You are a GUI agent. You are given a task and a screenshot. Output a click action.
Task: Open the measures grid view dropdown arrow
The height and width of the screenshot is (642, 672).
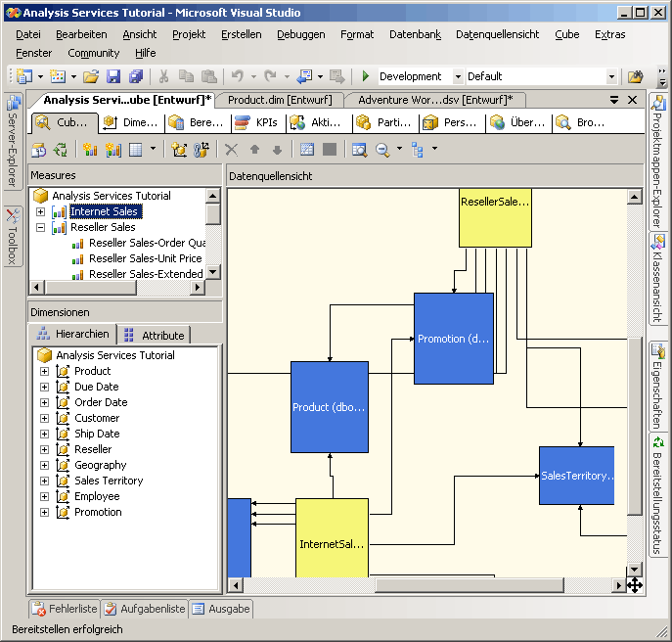point(153,149)
